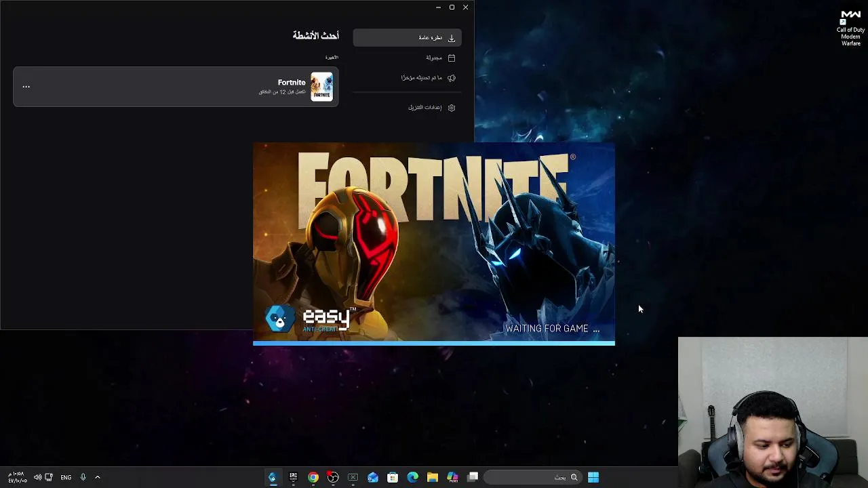Open the colorful app icon next to File Explorer
Viewport: 868px width, 488px height.
452,477
